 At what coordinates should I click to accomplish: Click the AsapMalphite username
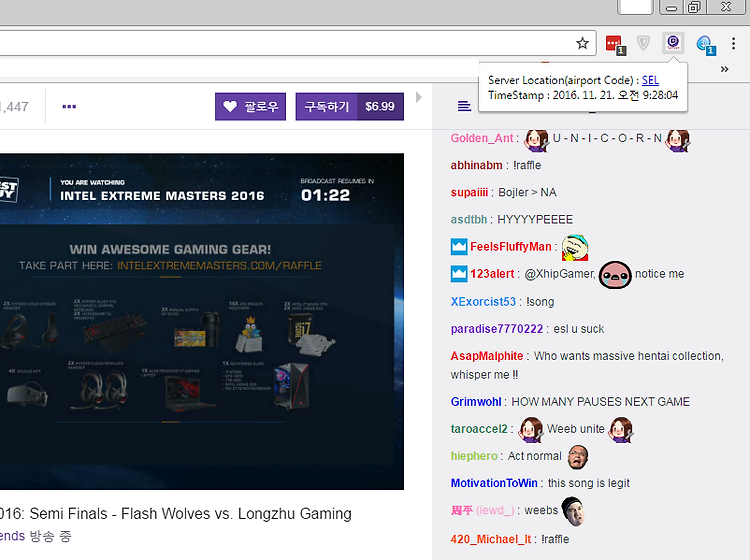tap(487, 356)
